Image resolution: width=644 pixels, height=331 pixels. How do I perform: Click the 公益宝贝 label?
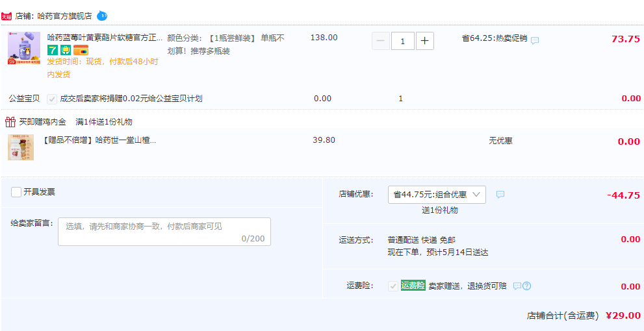tap(24, 99)
